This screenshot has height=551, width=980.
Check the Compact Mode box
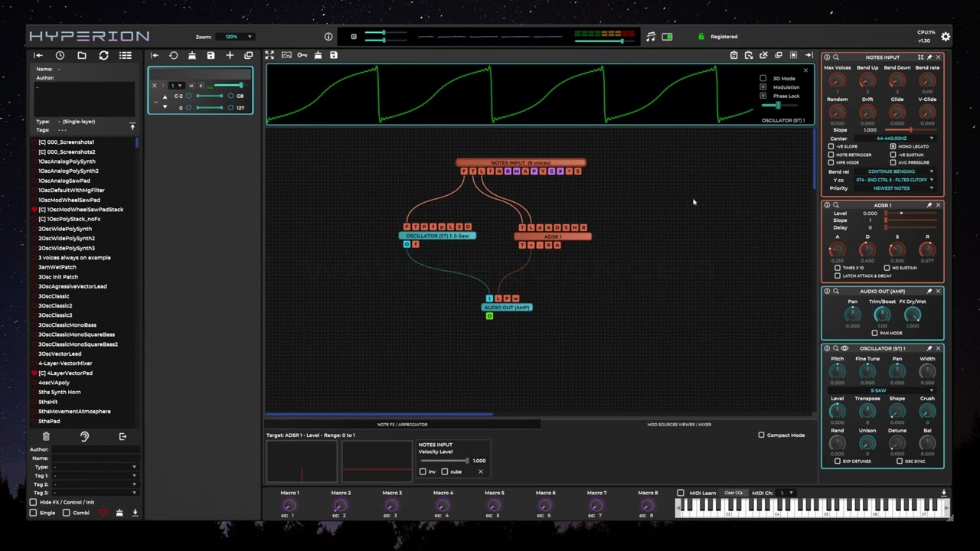[x=761, y=435]
